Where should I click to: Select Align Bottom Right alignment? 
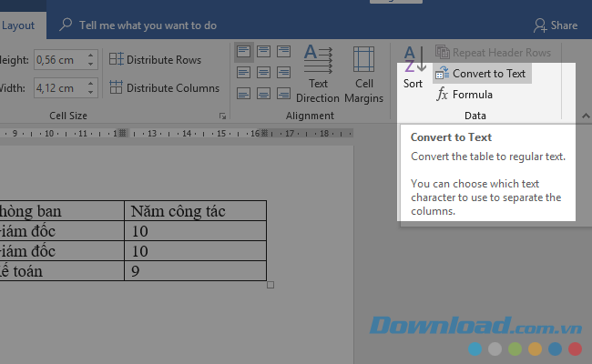pos(284,92)
